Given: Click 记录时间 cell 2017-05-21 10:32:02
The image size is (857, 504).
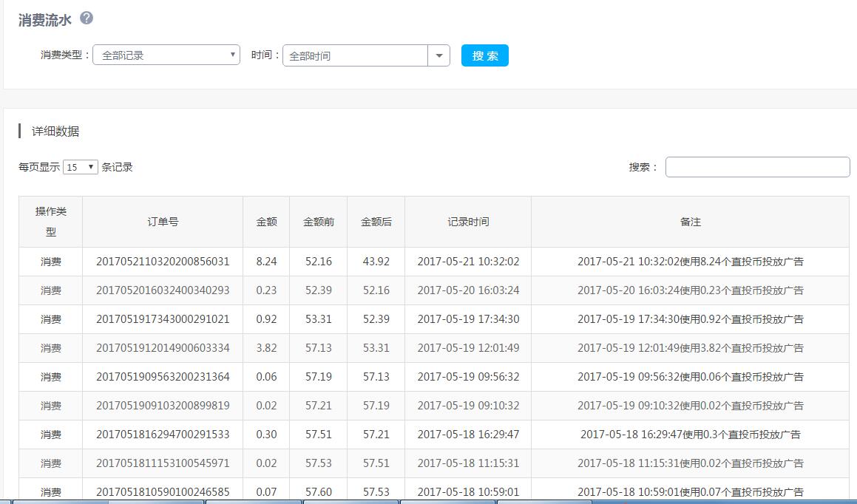Looking at the screenshot, I should click(468, 262).
